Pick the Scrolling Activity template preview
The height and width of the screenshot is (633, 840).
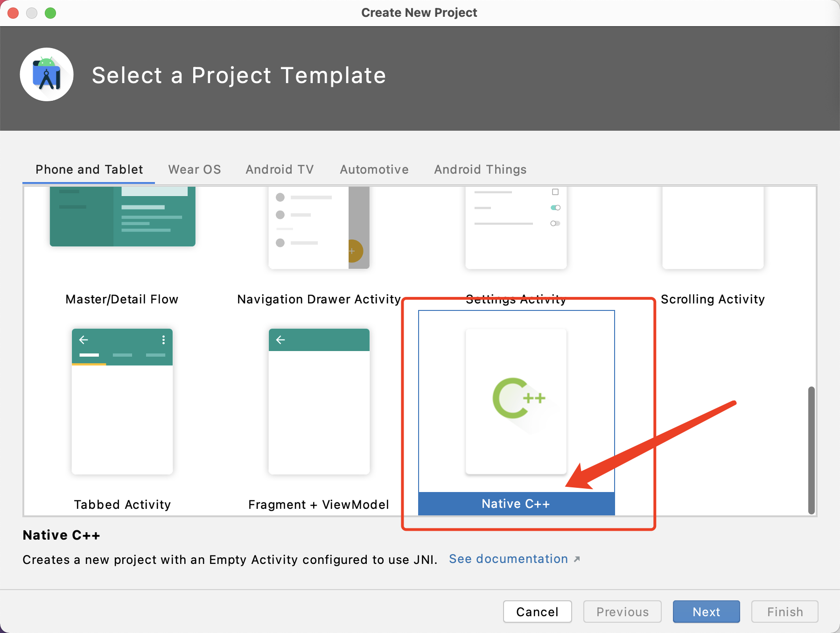[713, 228]
